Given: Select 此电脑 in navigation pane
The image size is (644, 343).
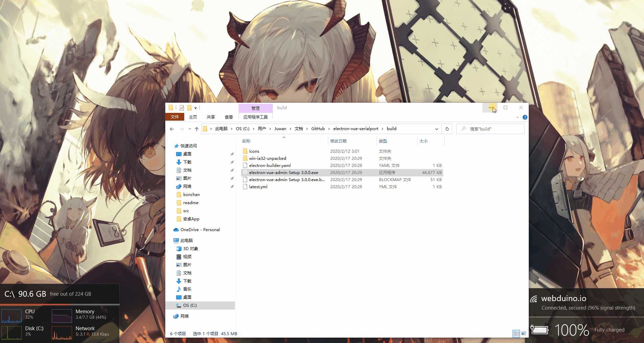Looking at the screenshot, I should [187, 240].
